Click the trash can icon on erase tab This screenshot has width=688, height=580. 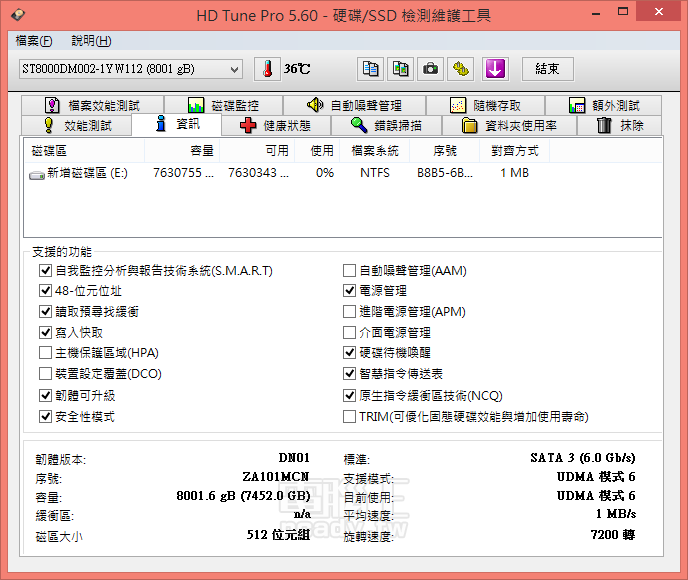pos(604,125)
